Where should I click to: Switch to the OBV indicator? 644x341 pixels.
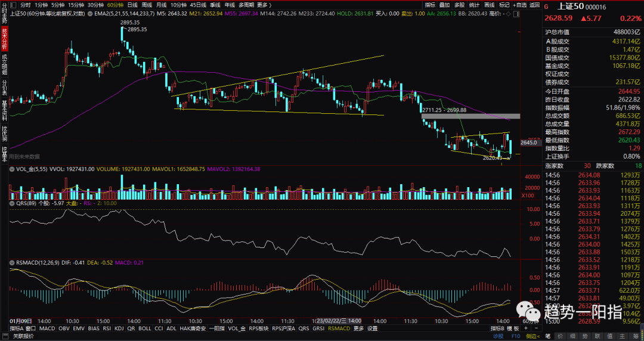(64, 328)
